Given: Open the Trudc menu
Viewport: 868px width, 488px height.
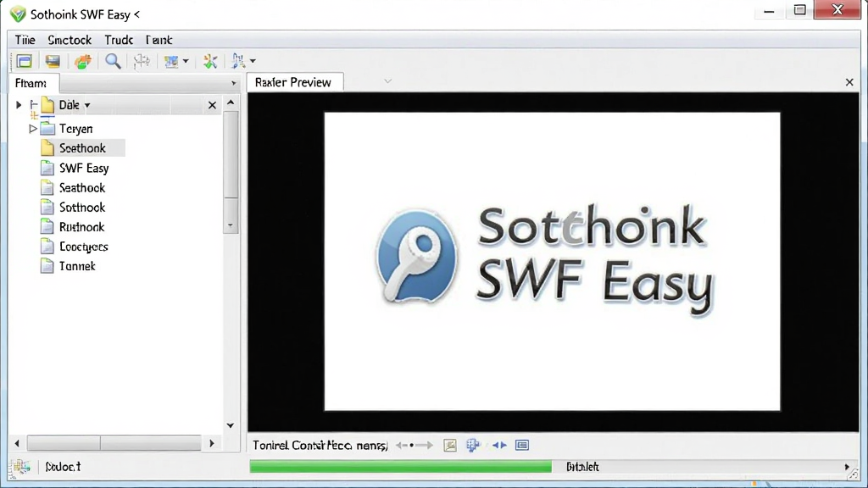Looking at the screenshot, I should pyautogui.click(x=119, y=40).
